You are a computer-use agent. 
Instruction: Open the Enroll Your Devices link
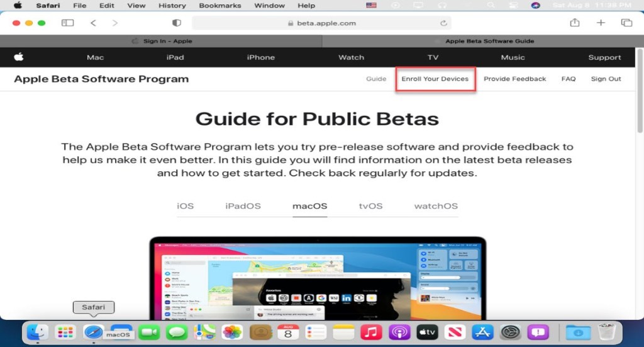tap(435, 79)
